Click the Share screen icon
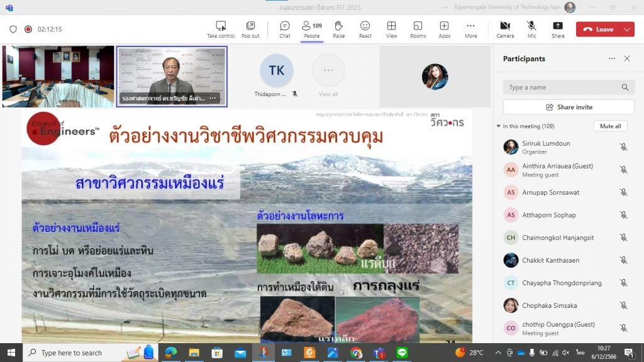The width and height of the screenshot is (644, 362). point(557,29)
